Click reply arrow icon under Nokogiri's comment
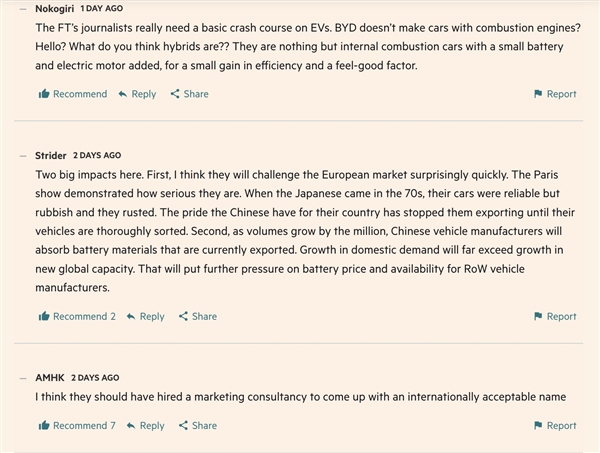This screenshot has width=600, height=453. tap(123, 94)
